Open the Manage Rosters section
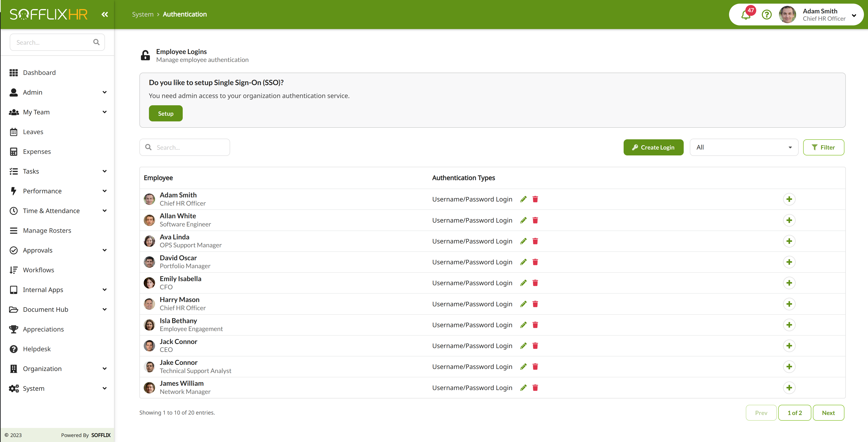Viewport: 868px width, 442px height. click(47, 230)
